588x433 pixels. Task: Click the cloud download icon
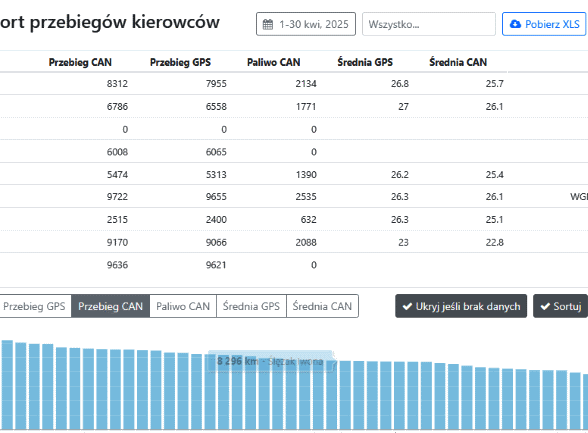coord(515,24)
